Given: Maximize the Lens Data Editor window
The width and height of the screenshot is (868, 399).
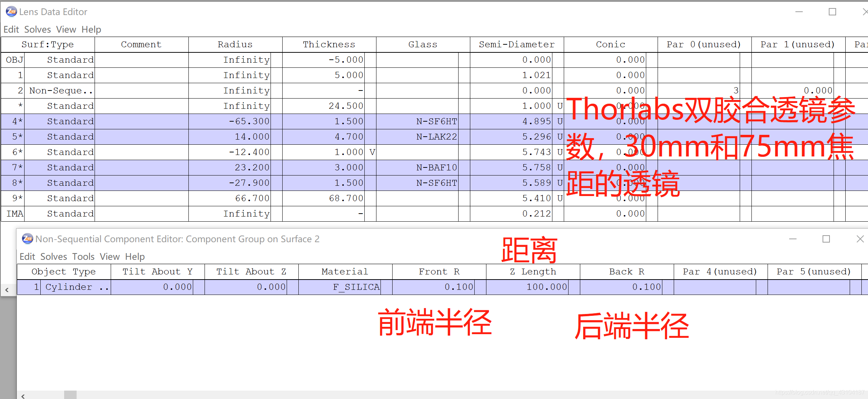Looking at the screenshot, I should tap(832, 12).
